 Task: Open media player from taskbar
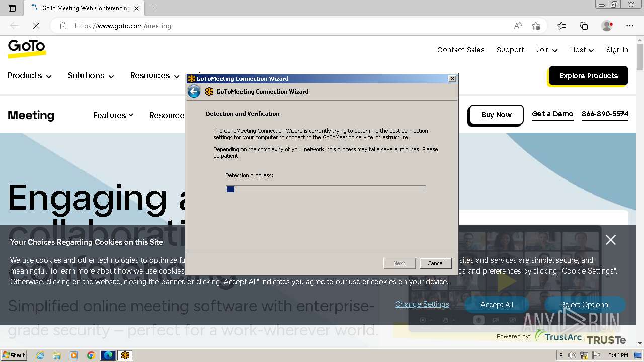point(74,355)
